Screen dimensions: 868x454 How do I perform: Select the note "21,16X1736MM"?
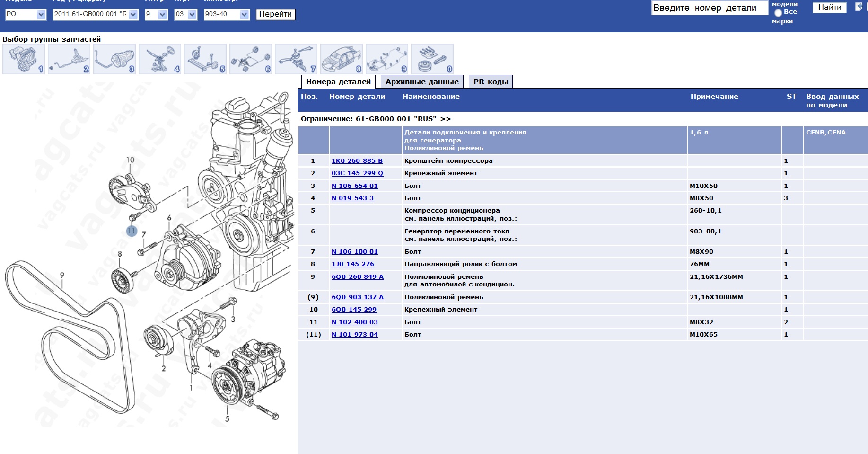(716, 277)
